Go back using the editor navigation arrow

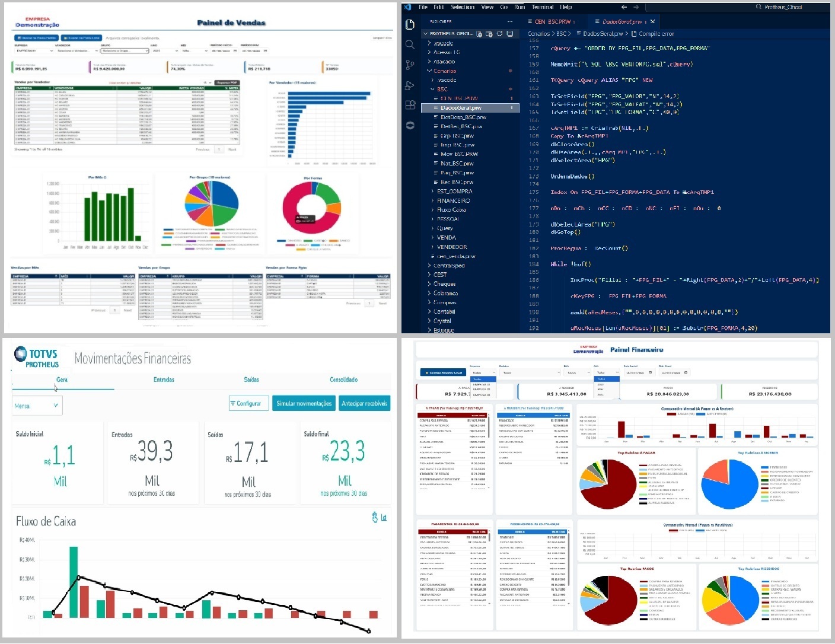point(624,7)
